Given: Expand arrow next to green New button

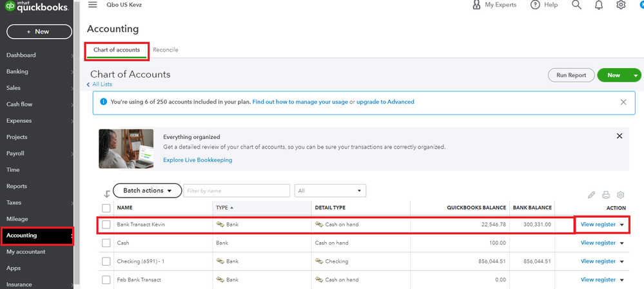Looking at the screenshot, I should click(x=636, y=75).
